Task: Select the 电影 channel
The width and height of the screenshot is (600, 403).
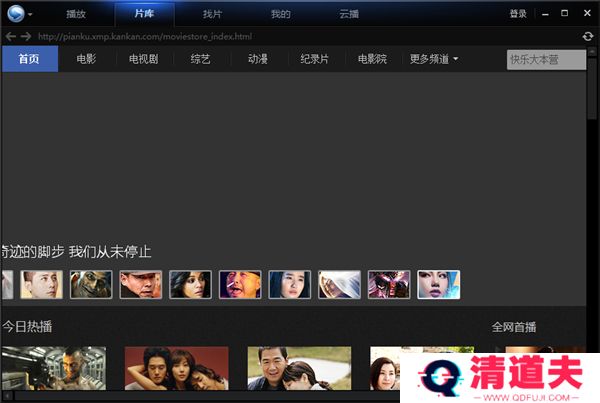Action: (87, 59)
